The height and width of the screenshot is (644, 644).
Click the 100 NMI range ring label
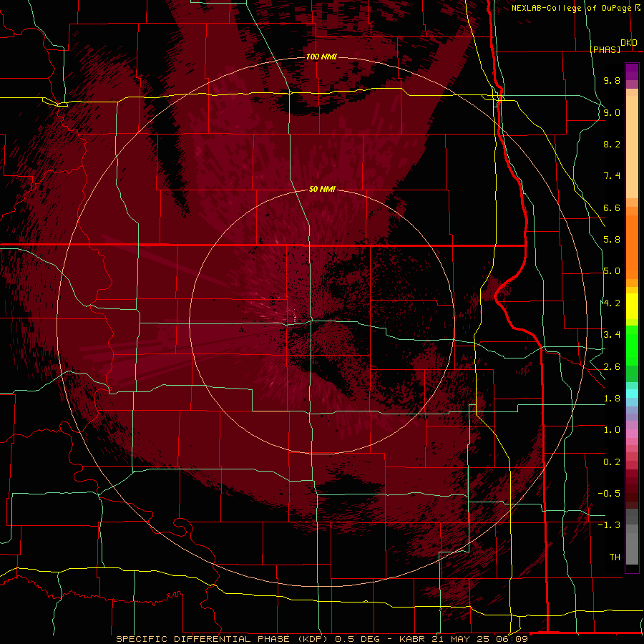click(x=321, y=57)
